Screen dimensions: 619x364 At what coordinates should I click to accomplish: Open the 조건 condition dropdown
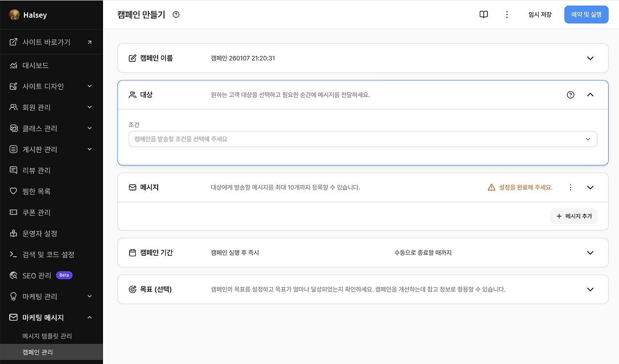363,139
